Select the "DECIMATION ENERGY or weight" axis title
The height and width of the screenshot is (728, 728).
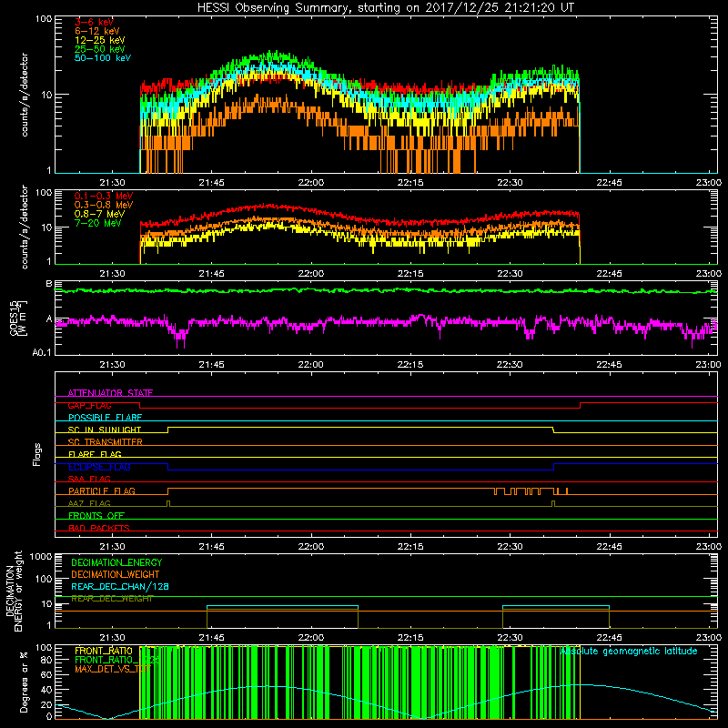pyautogui.click(x=14, y=591)
